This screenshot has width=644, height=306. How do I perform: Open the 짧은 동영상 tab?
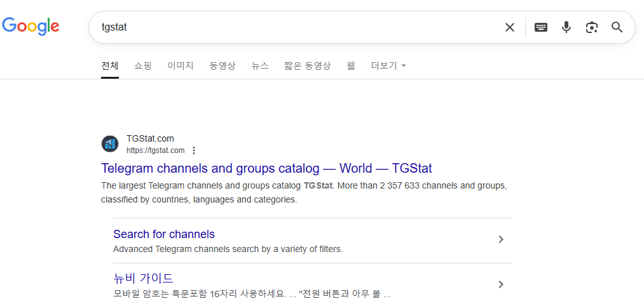tap(308, 65)
